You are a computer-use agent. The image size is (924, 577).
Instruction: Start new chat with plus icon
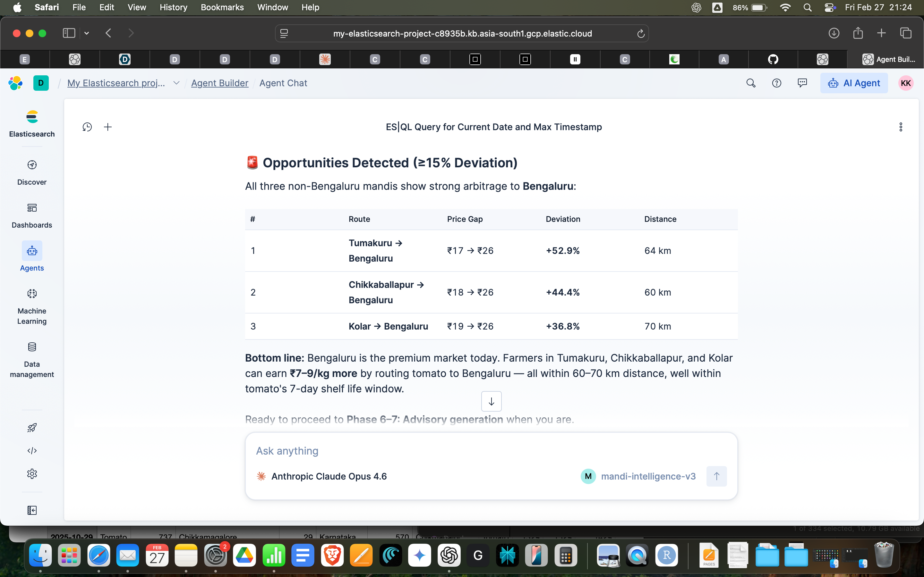click(108, 127)
